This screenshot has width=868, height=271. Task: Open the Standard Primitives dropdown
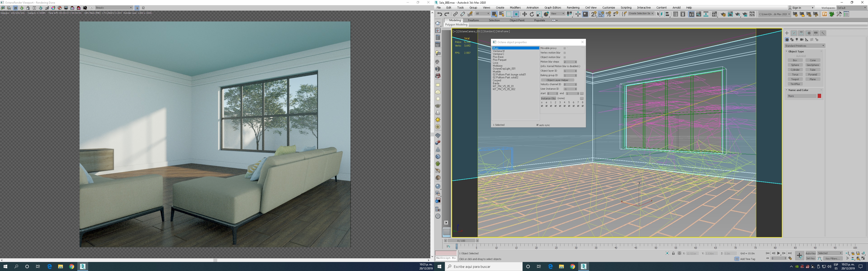(804, 46)
